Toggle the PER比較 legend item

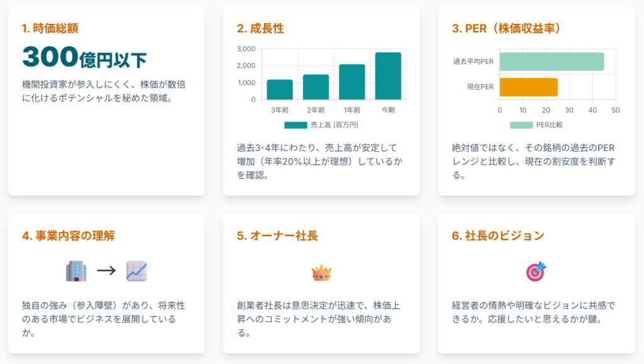tap(536, 125)
